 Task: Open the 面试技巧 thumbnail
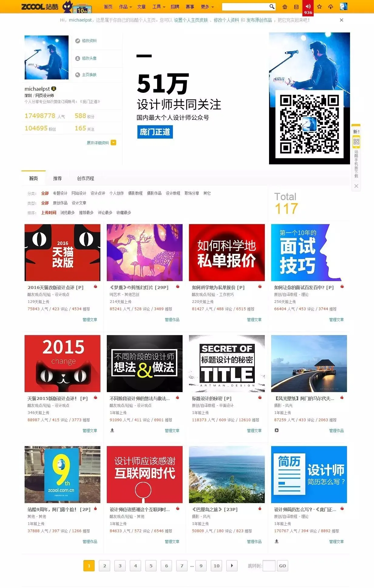[x=309, y=253]
